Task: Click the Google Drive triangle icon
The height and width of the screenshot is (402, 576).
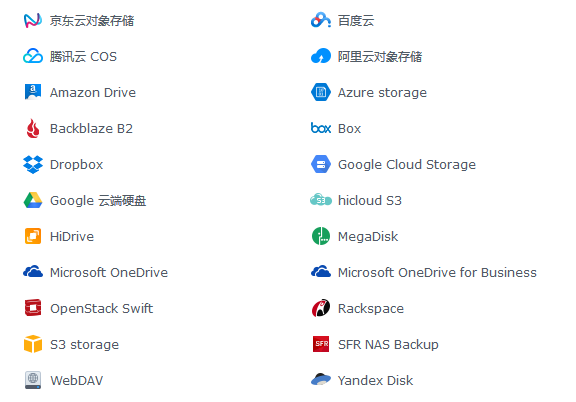Action: coord(33,200)
